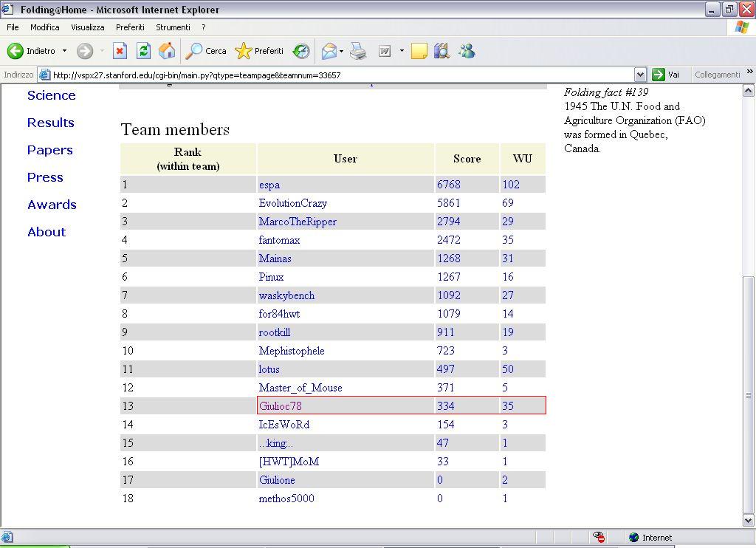
Task: Open the address bar dropdown arrow
Action: (640, 75)
